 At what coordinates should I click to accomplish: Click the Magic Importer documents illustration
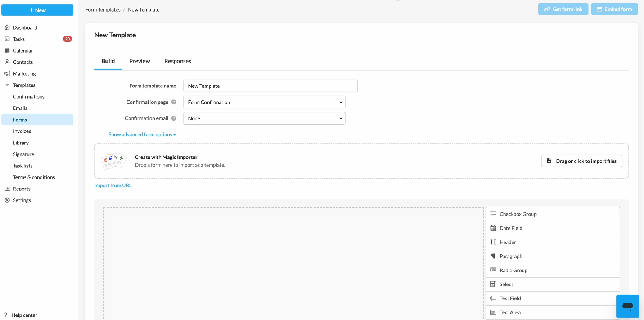click(114, 161)
